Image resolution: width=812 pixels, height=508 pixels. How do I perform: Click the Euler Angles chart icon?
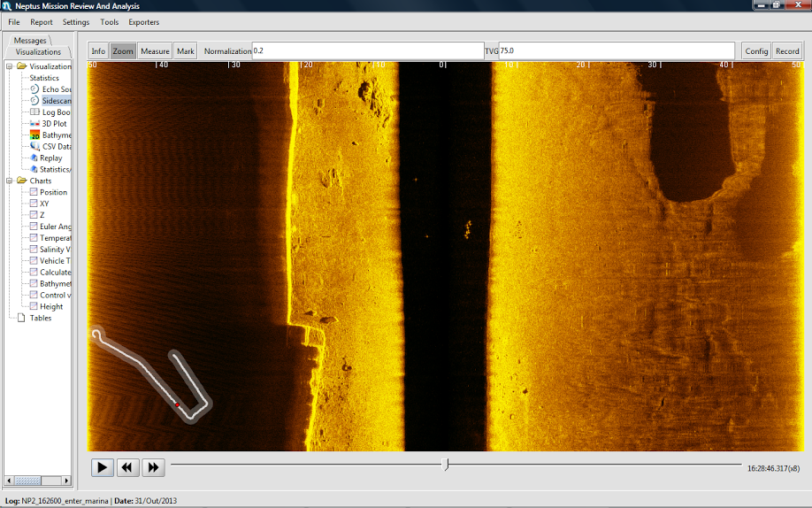34,226
